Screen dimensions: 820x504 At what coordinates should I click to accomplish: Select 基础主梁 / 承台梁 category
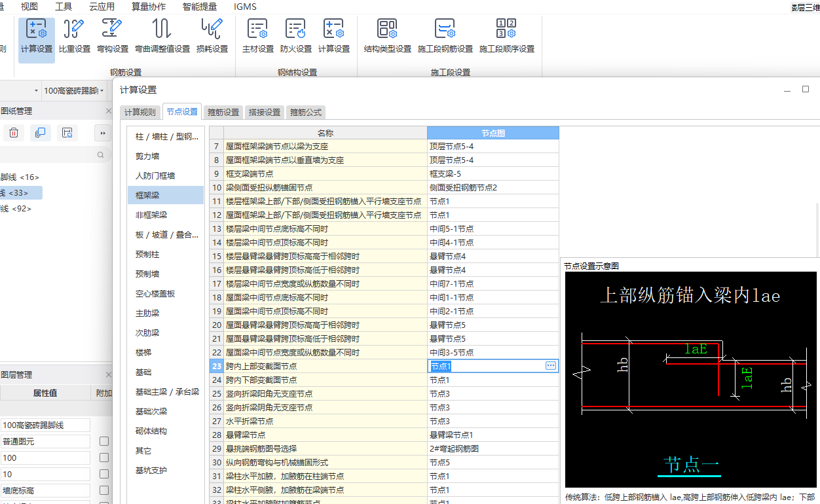click(166, 391)
